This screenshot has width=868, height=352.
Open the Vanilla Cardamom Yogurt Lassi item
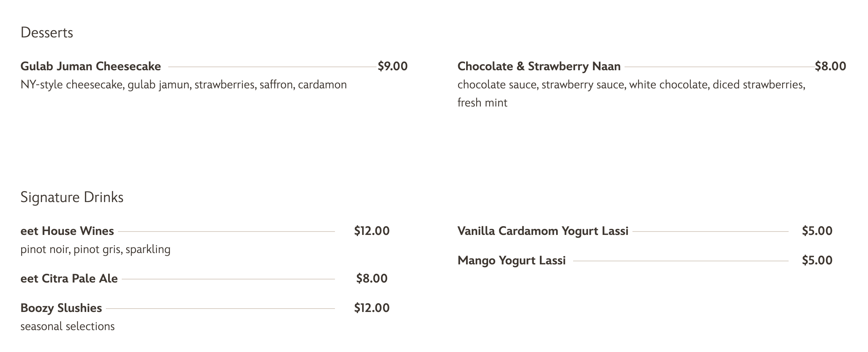point(542,231)
